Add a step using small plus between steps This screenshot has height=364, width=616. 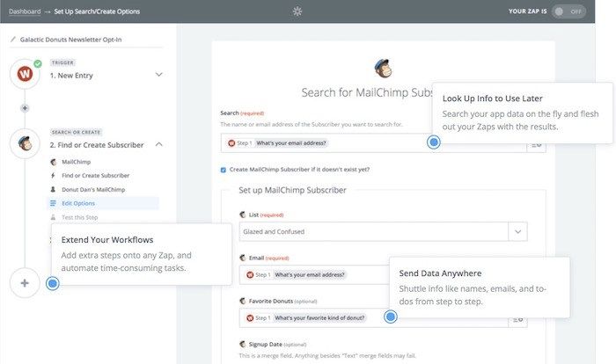click(x=25, y=108)
